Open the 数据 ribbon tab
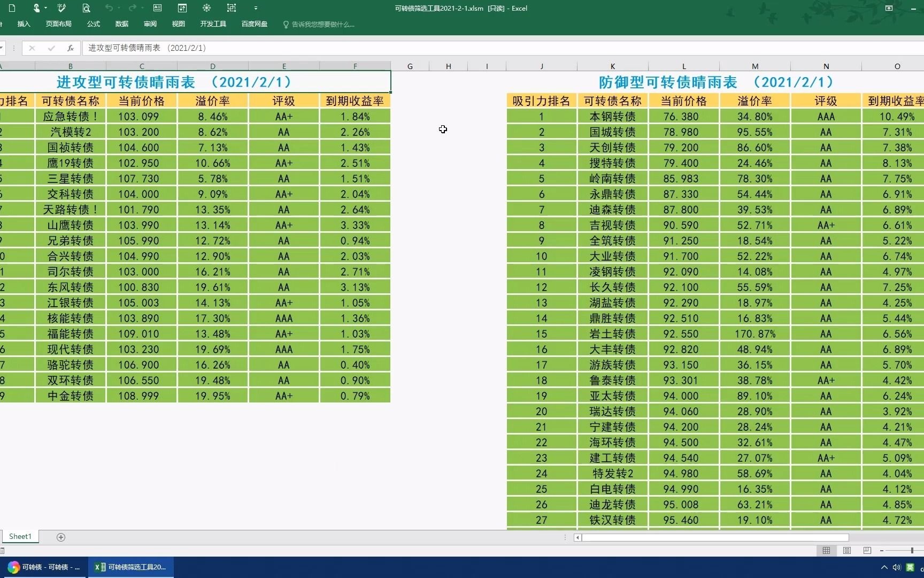The image size is (924, 578). 122,24
